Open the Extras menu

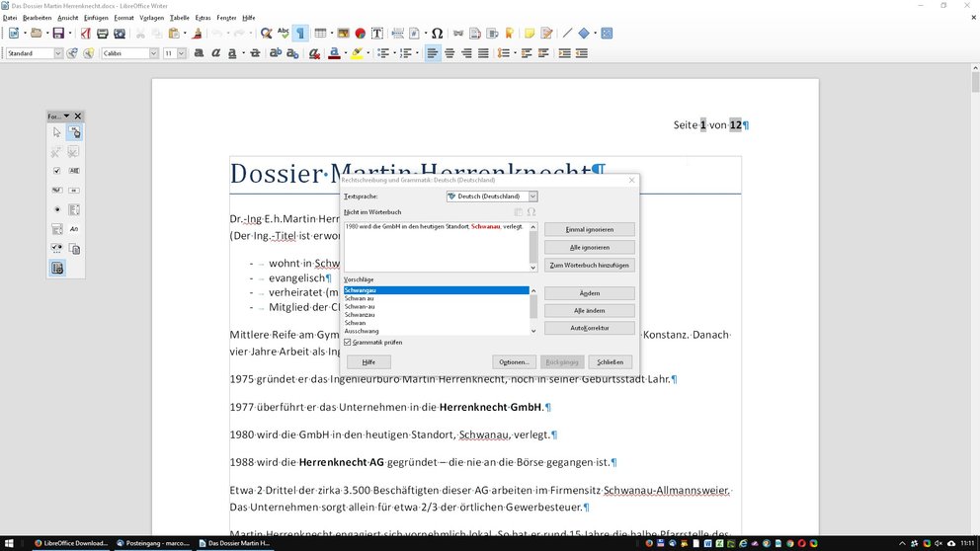tap(203, 18)
